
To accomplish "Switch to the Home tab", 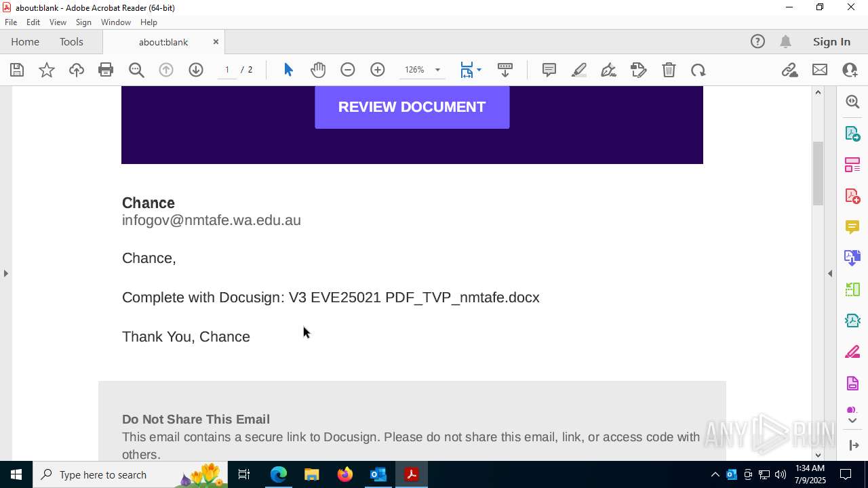I will tap(25, 41).
